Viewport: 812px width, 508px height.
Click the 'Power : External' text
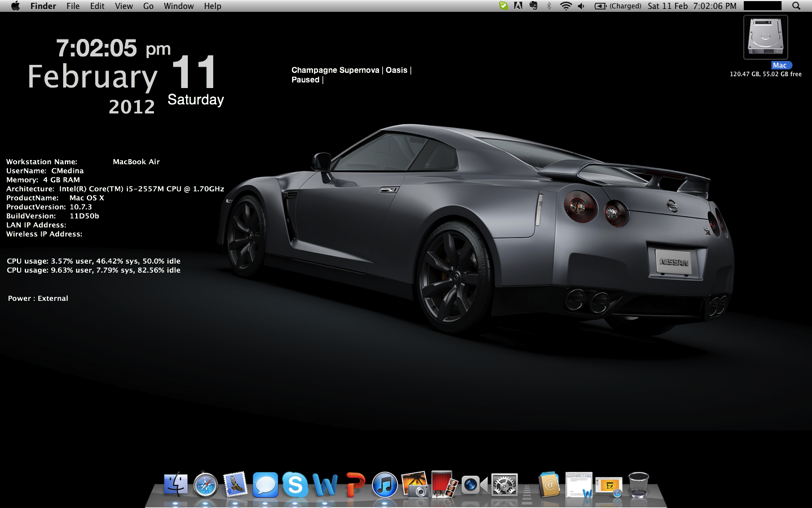click(x=38, y=298)
